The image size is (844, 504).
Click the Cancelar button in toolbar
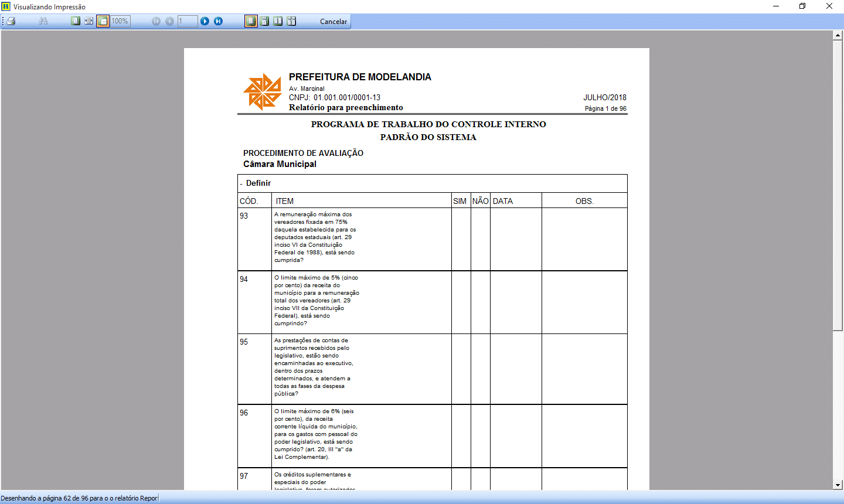pos(333,21)
